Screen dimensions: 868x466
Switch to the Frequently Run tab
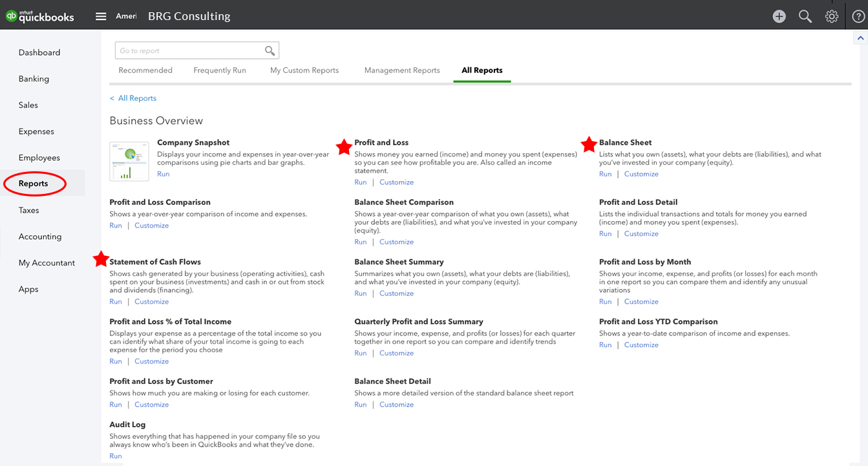(x=220, y=70)
